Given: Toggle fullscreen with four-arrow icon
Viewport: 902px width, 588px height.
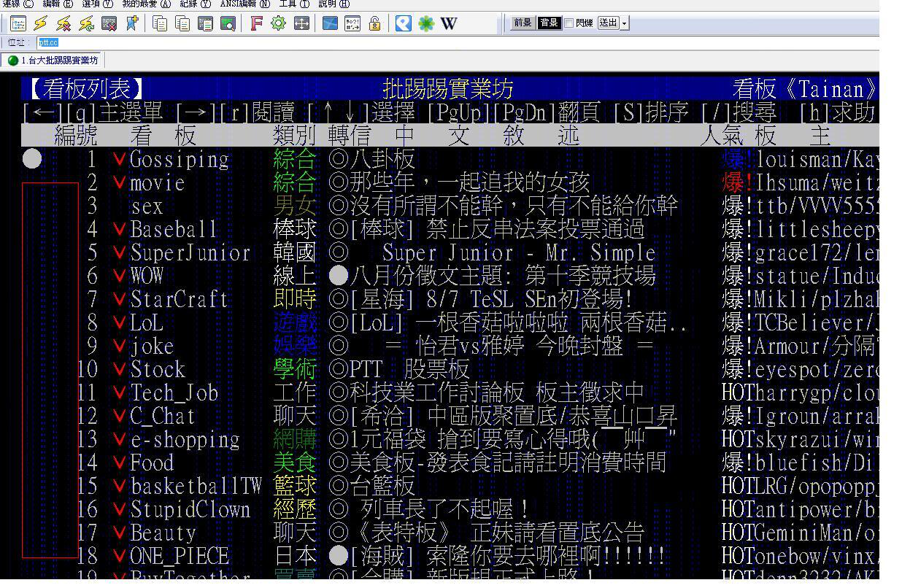Looking at the screenshot, I should [x=301, y=23].
